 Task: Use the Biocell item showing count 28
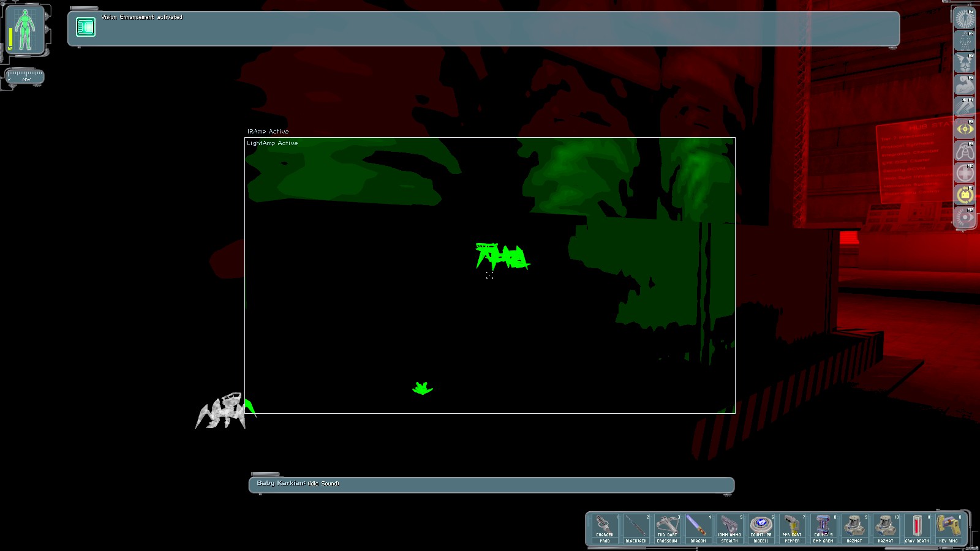click(761, 529)
